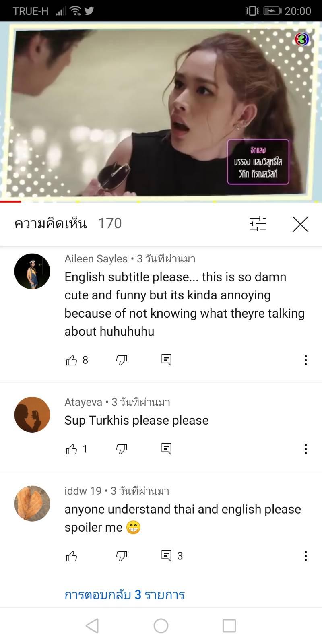Open Atayeva's profile avatar

click(x=32, y=415)
